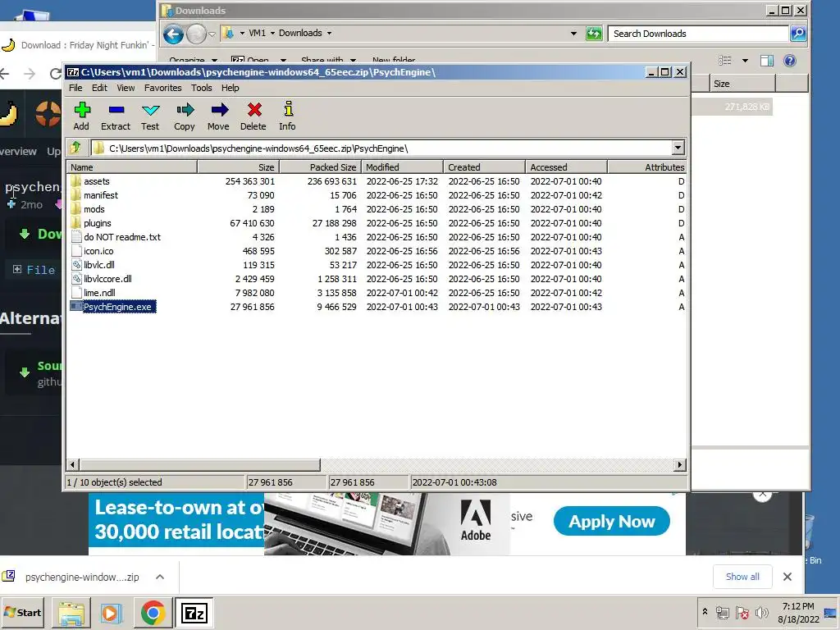Sort by the Modified column header
840x630 pixels.
pyautogui.click(x=402, y=167)
